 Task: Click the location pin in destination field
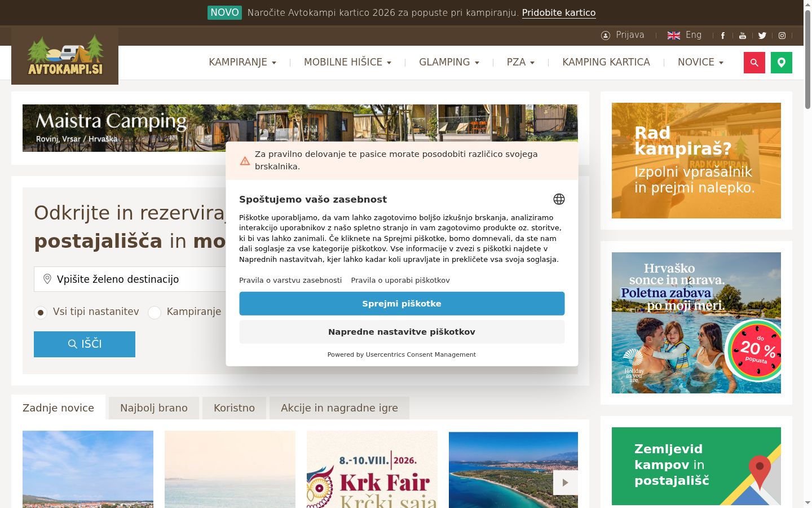(47, 279)
